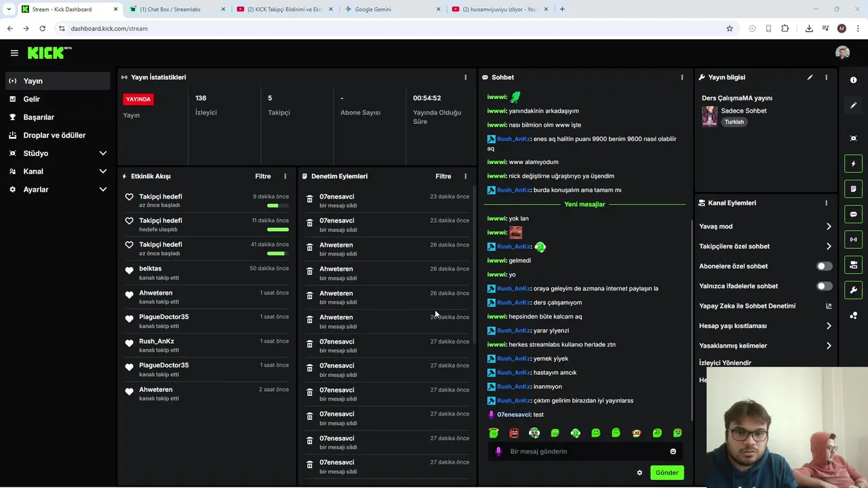Viewport: 868px width, 488px height.
Task: Click the Turkish language tag
Action: (734, 122)
